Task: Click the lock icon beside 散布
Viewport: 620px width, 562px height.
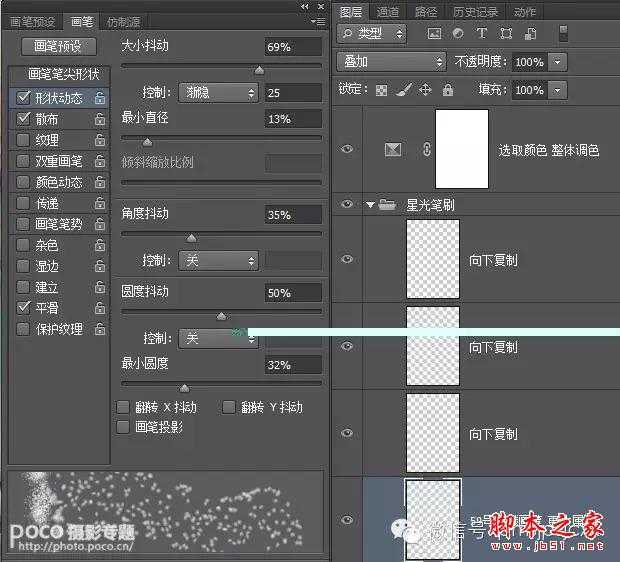Action: click(x=100, y=119)
